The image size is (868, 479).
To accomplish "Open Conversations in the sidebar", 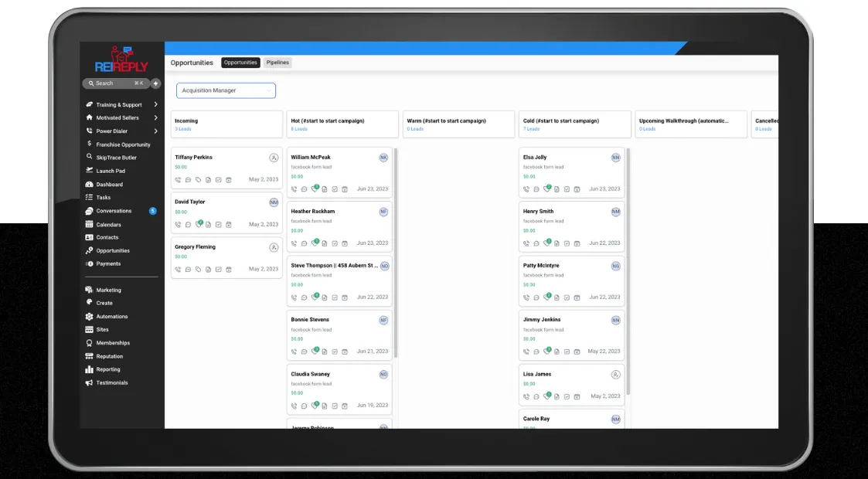I will coord(114,211).
